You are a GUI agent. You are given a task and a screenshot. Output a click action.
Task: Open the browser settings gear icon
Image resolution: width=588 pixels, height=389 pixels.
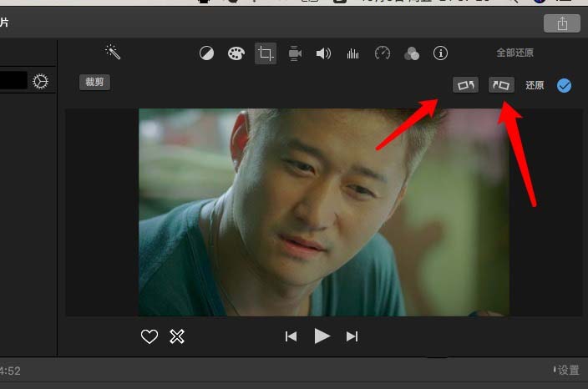click(x=40, y=81)
